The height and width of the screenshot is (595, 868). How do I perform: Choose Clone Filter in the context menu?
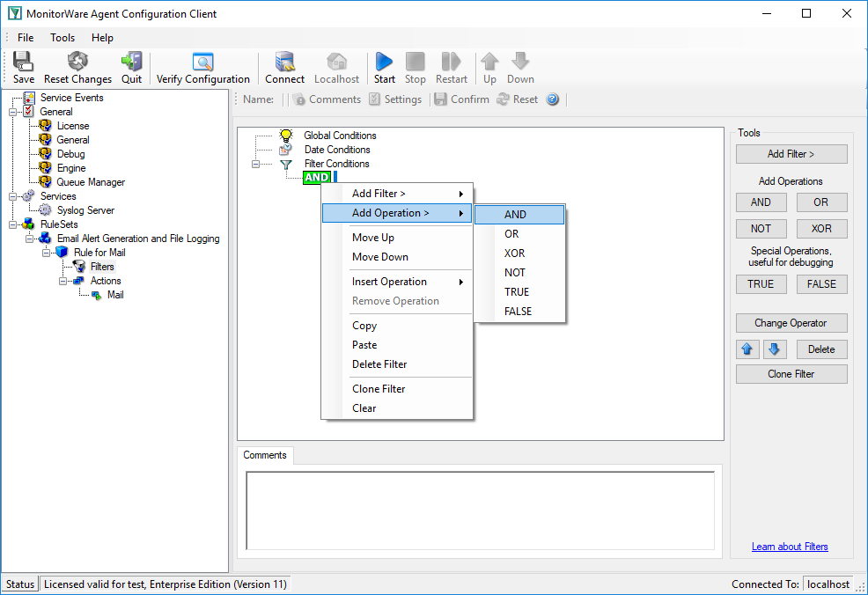point(397,389)
